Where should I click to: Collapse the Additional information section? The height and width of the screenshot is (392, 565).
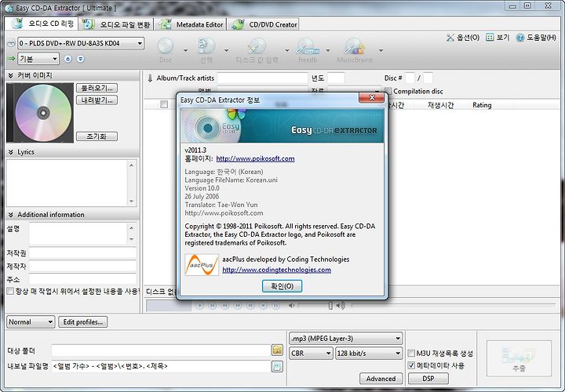[x=10, y=215]
